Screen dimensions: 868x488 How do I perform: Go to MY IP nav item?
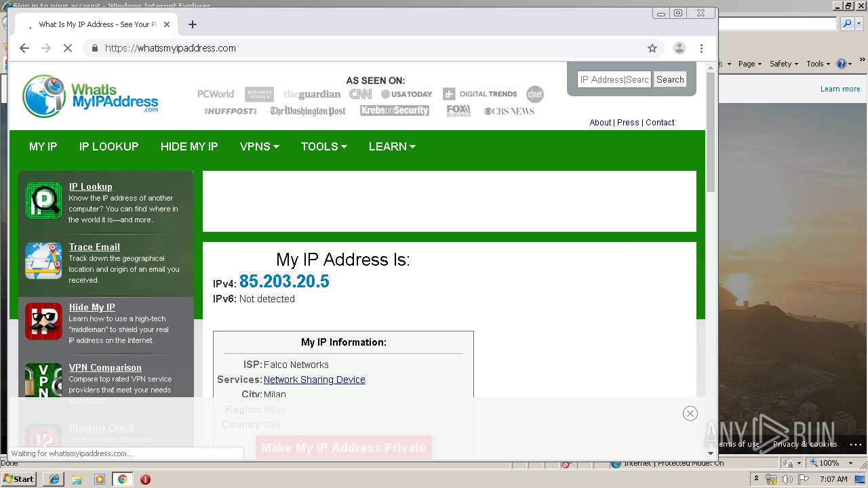click(43, 146)
